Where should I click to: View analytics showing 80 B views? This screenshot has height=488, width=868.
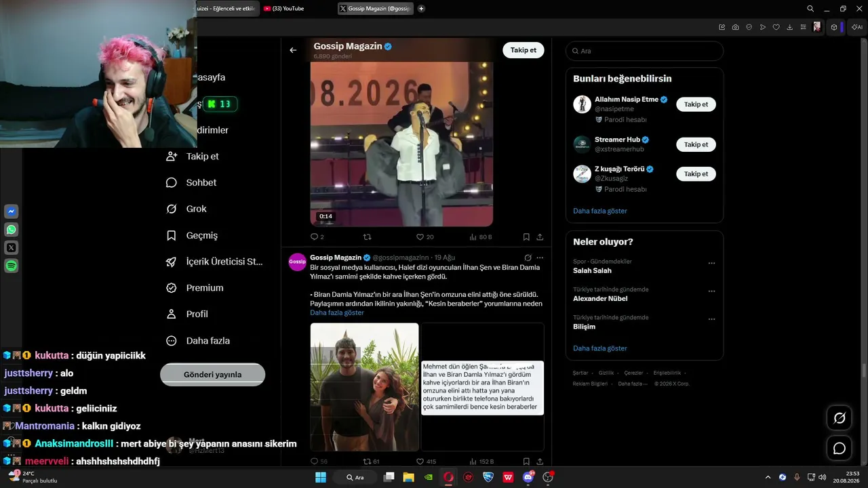tap(481, 237)
